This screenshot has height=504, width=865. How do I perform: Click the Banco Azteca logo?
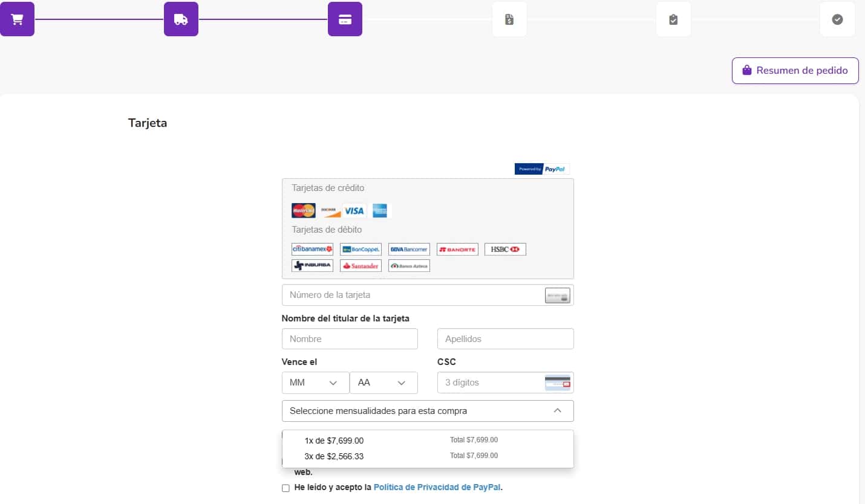[x=409, y=265]
